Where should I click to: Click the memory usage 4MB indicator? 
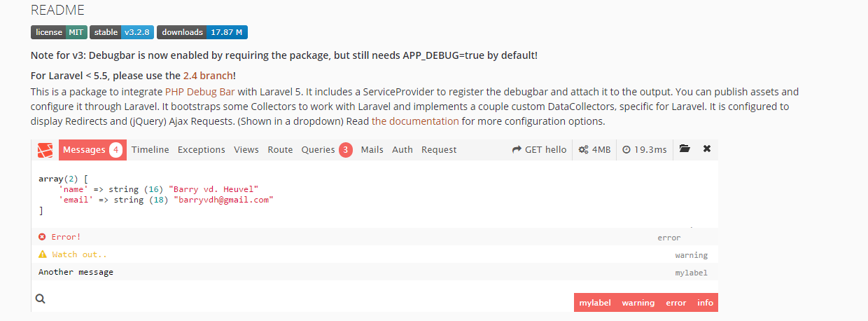594,149
